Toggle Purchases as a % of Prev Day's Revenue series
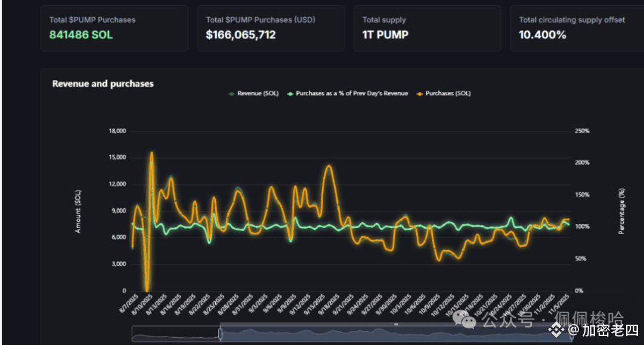The image size is (644, 345). click(x=352, y=93)
